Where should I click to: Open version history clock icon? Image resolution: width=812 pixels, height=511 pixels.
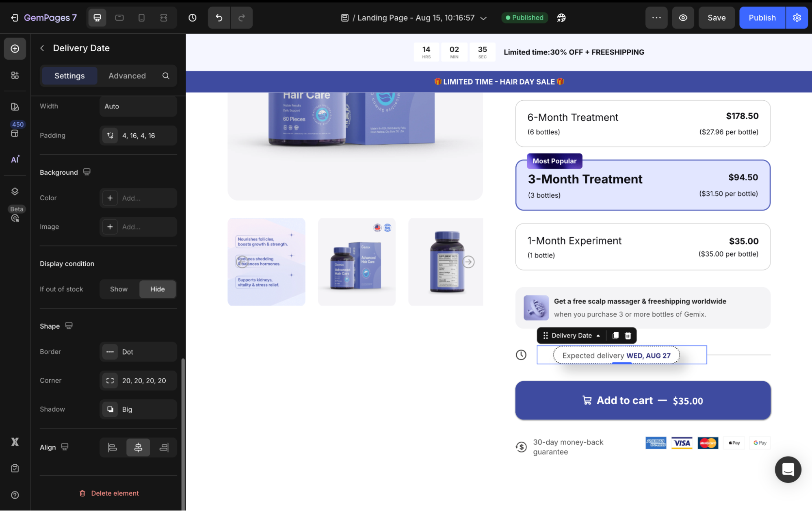click(193, 17)
